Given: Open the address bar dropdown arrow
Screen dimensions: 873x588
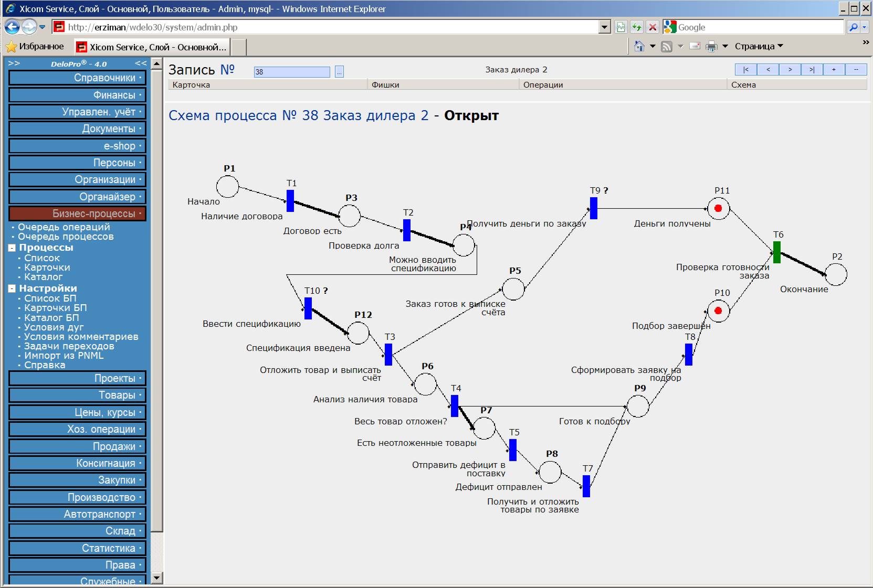Looking at the screenshot, I should pos(605,27).
